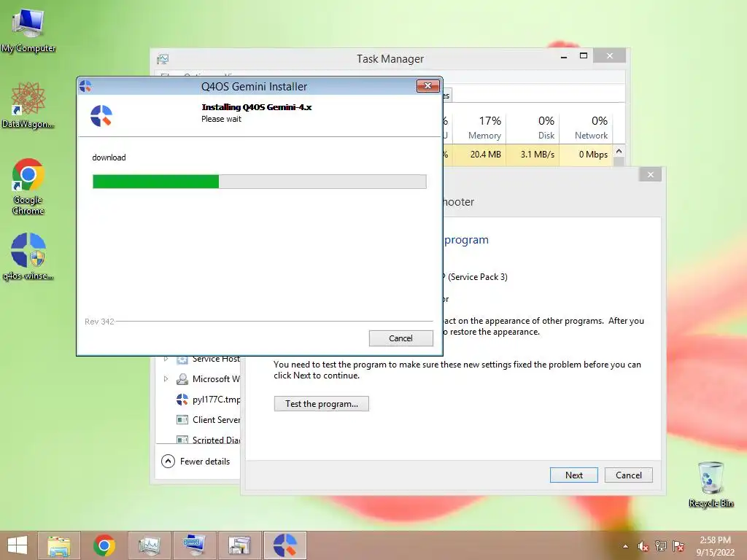Open the Action Center flag icon

click(x=678, y=546)
